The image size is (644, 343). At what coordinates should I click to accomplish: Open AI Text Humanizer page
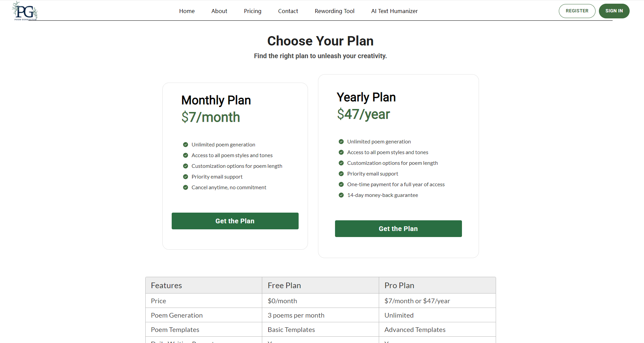click(x=394, y=11)
